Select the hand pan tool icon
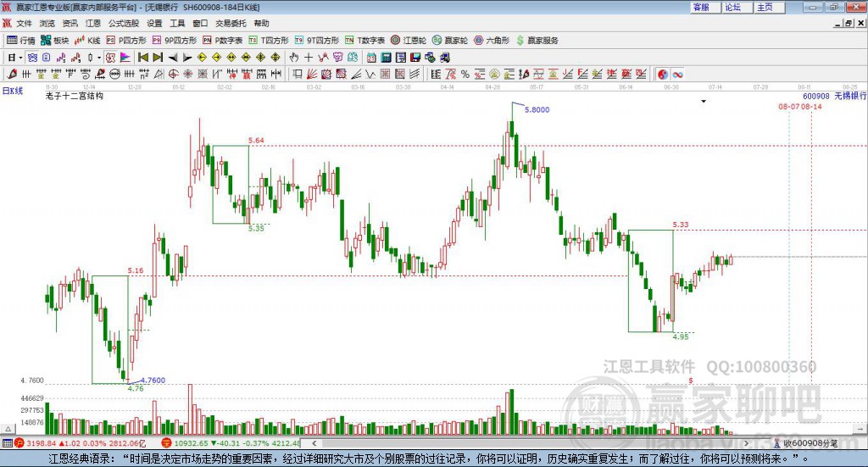Screen dimensions: 868x467 (293, 58)
